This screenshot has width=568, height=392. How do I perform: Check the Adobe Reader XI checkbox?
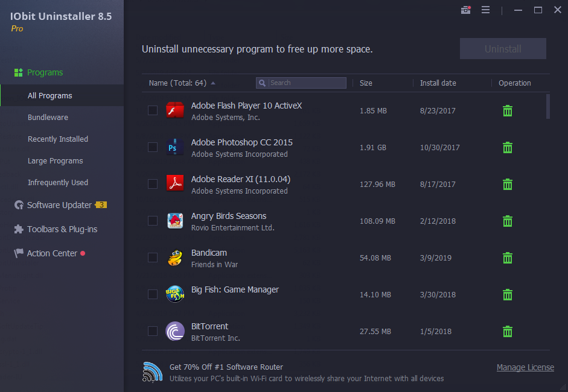(x=153, y=184)
